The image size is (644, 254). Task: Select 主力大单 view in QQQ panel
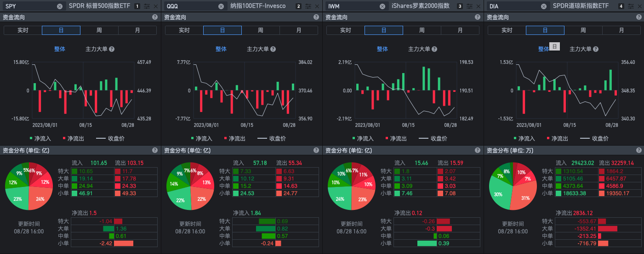(258, 49)
